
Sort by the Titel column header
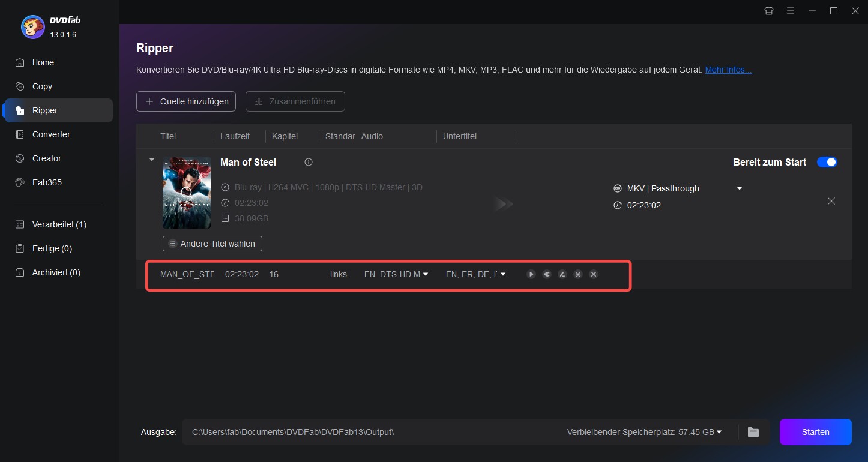(168, 136)
